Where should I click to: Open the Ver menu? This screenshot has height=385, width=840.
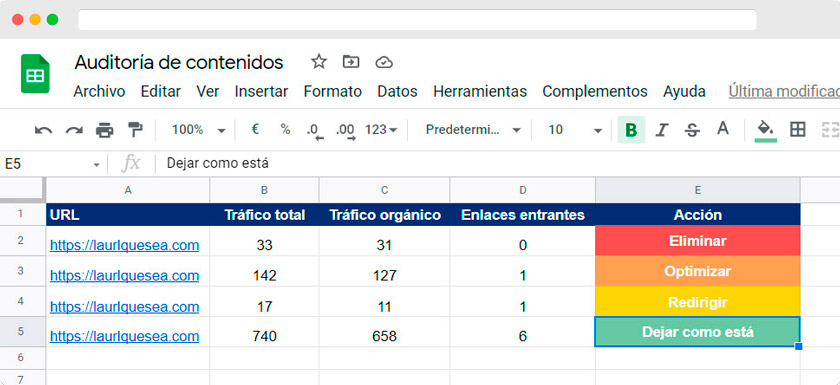click(208, 92)
